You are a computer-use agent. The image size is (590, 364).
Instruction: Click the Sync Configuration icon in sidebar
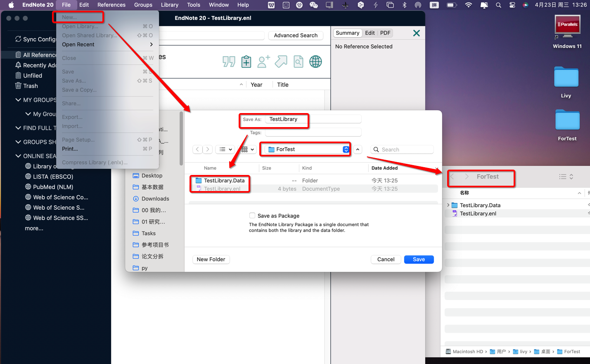(18, 39)
